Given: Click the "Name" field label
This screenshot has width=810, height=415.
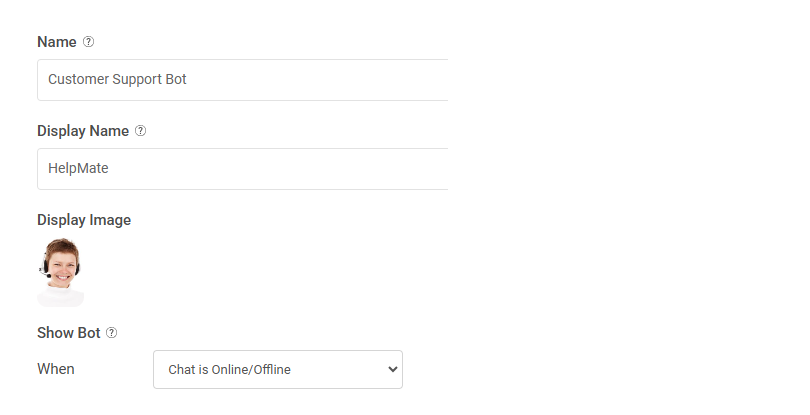Looking at the screenshot, I should [56, 42].
